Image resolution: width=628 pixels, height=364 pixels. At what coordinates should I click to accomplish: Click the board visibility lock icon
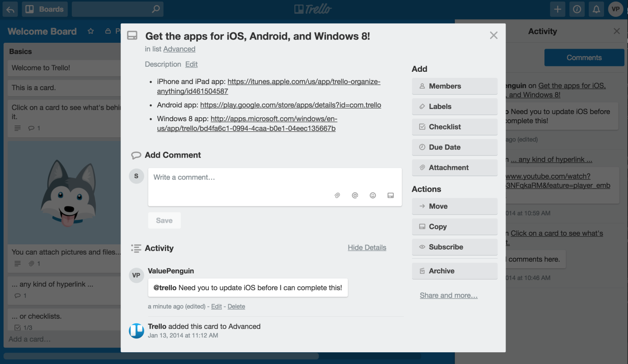pos(108,31)
